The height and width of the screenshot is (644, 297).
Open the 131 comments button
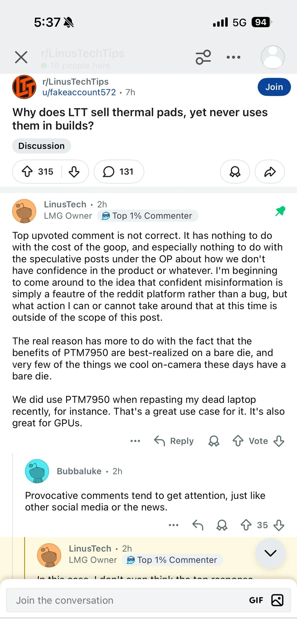[119, 172]
